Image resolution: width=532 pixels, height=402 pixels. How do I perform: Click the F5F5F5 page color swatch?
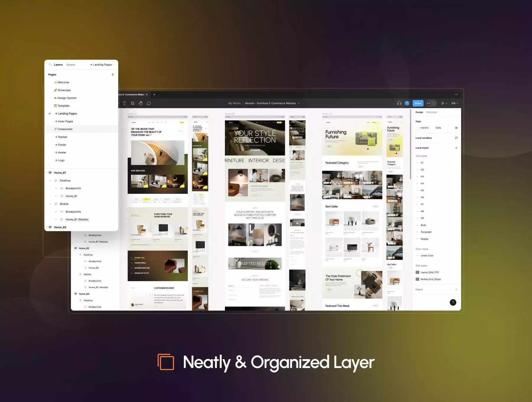click(418, 128)
